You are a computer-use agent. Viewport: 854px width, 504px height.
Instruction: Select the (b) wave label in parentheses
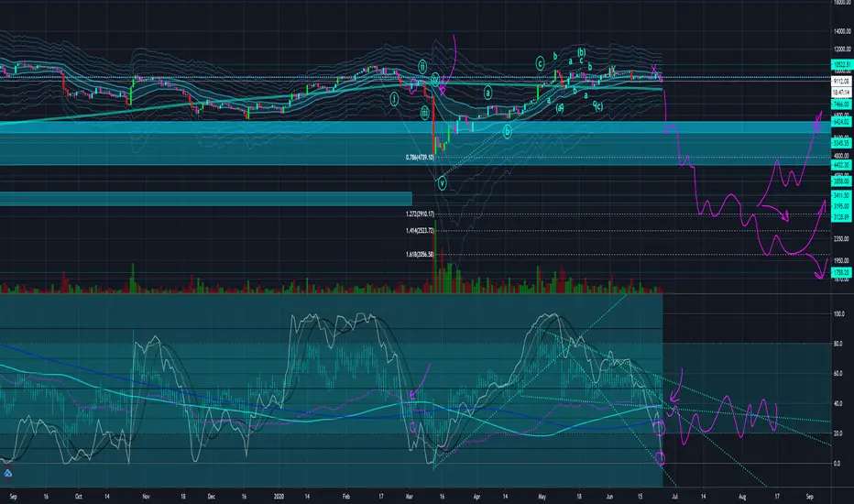pos(581,52)
